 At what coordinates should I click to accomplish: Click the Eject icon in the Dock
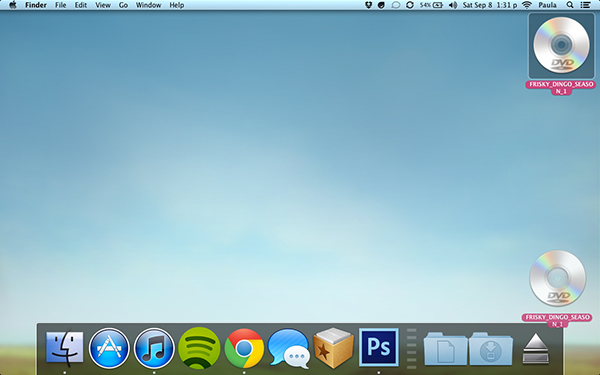click(x=535, y=348)
